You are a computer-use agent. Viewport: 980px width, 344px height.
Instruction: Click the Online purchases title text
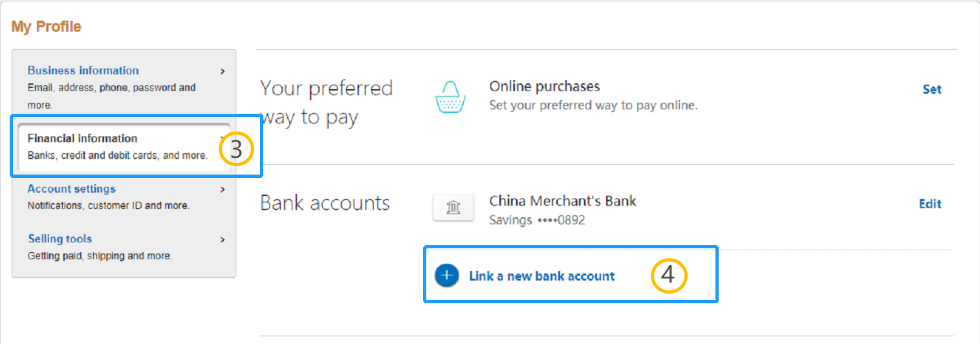click(x=545, y=87)
